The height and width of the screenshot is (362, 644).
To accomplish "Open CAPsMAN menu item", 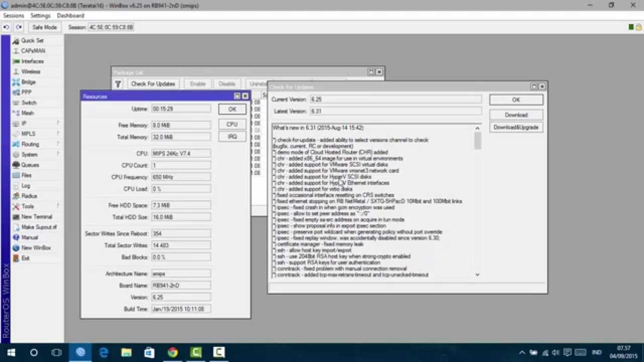I will [33, 51].
